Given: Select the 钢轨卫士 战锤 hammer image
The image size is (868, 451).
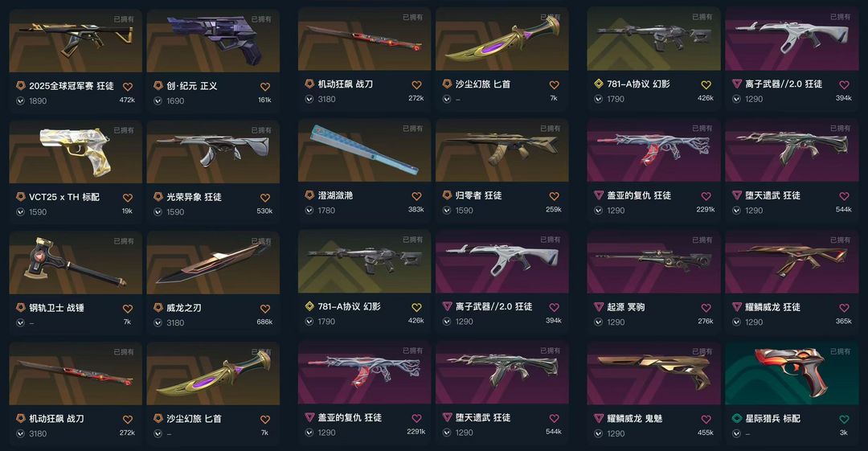Looking at the screenshot, I should coord(76,263).
